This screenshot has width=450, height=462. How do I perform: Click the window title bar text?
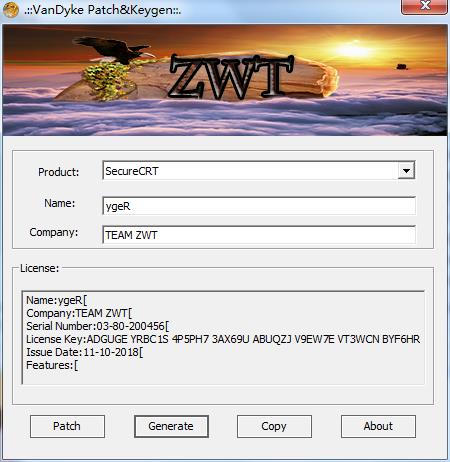[x=102, y=10]
